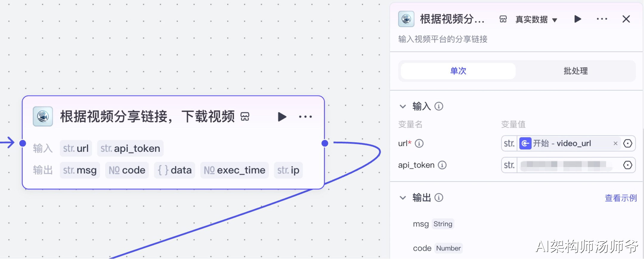Open the more options menu in the side panel header
644x259 pixels.
coord(602,19)
